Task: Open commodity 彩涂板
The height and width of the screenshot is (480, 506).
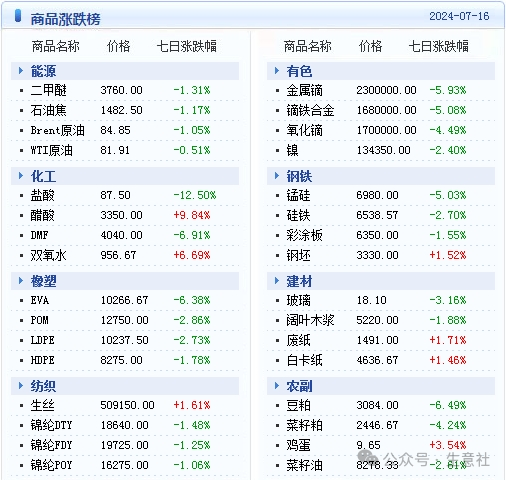Action: [304, 235]
